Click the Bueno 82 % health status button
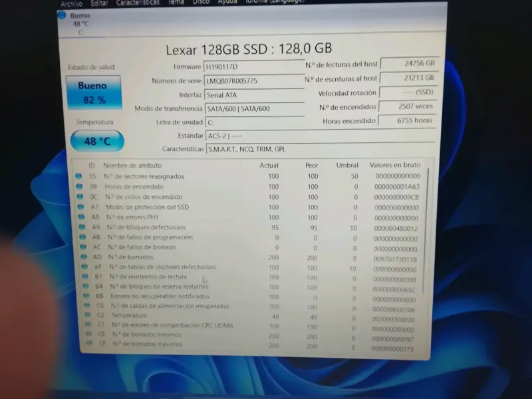This screenshot has height=399, width=532. click(94, 92)
